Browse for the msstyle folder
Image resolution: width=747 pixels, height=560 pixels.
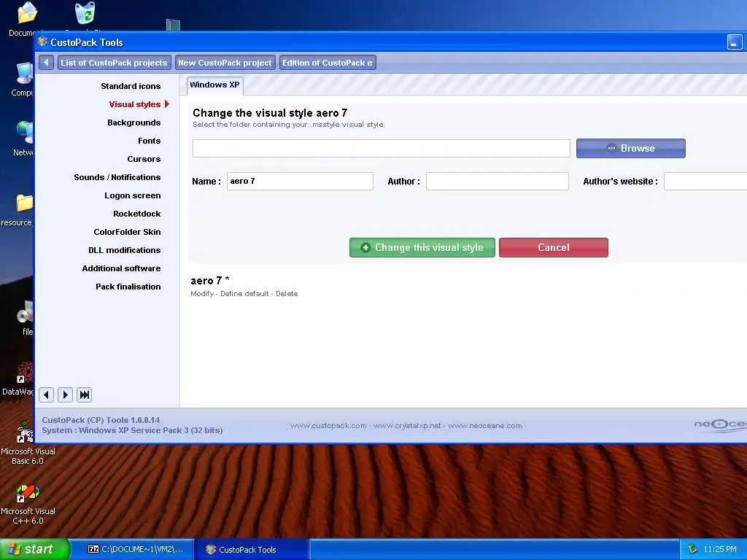click(631, 148)
